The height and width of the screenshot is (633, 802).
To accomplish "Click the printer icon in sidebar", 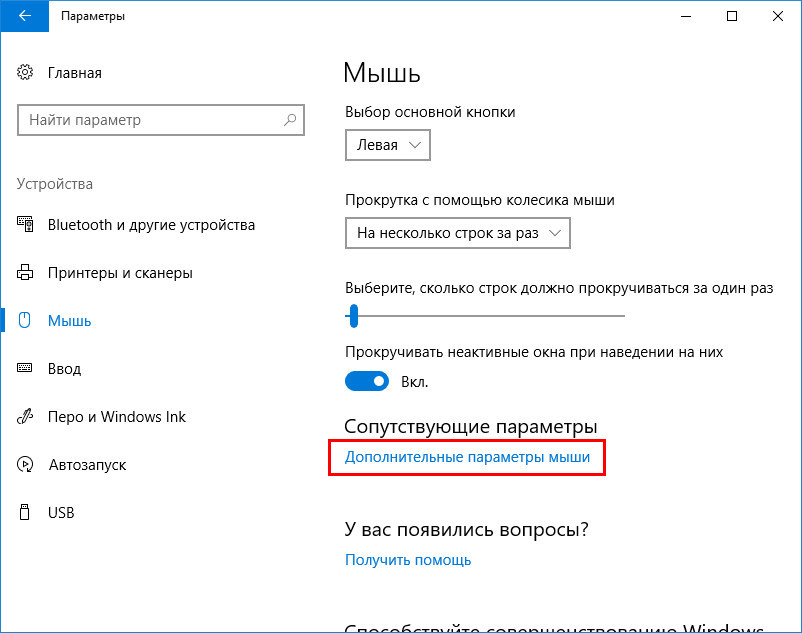I will [x=25, y=273].
